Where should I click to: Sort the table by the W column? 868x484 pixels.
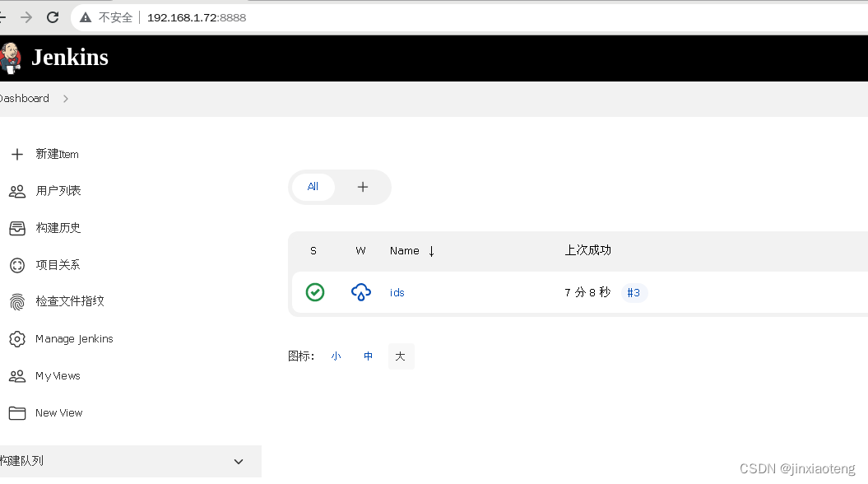360,251
